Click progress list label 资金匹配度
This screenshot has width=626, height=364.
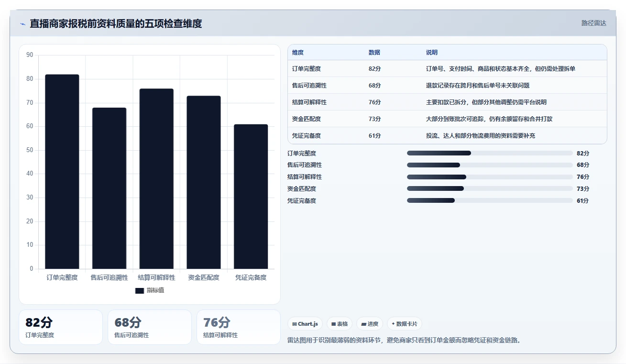302,189
